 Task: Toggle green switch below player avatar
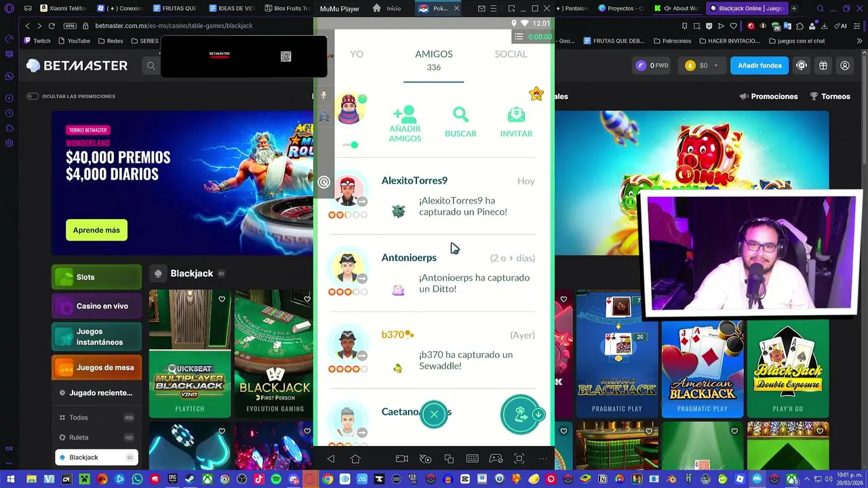pos(350,145)
